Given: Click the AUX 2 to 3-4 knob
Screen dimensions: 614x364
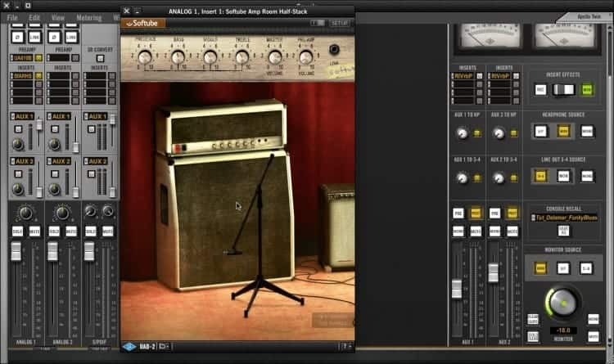Looking at the screenshot, I should tap(499, 178).
